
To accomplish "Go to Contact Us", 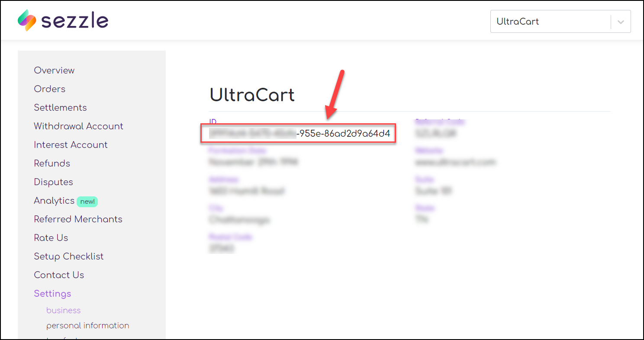I will [x=59, y=275].
